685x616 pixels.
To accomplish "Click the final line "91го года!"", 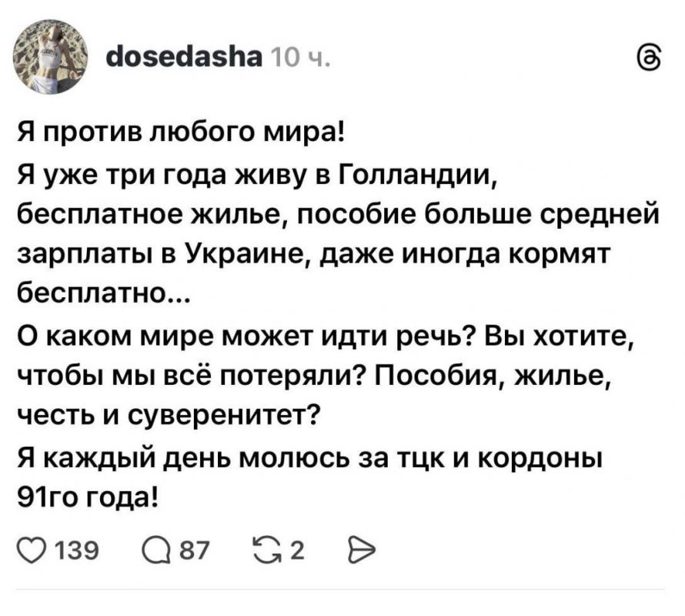I will (x=88, y=495).
